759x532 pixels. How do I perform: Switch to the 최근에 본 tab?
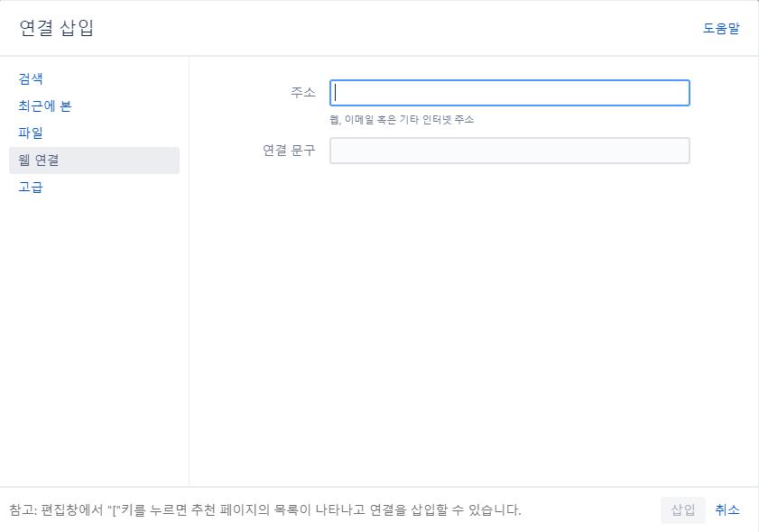pos(44,105)
